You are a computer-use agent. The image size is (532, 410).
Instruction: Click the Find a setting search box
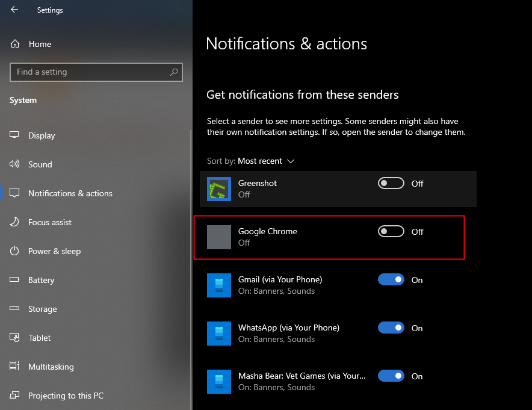[96, 72]
